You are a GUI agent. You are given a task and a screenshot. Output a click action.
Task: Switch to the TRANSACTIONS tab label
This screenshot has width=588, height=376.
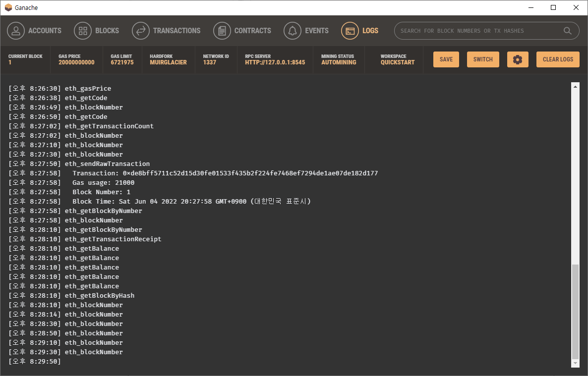(176, 31)
